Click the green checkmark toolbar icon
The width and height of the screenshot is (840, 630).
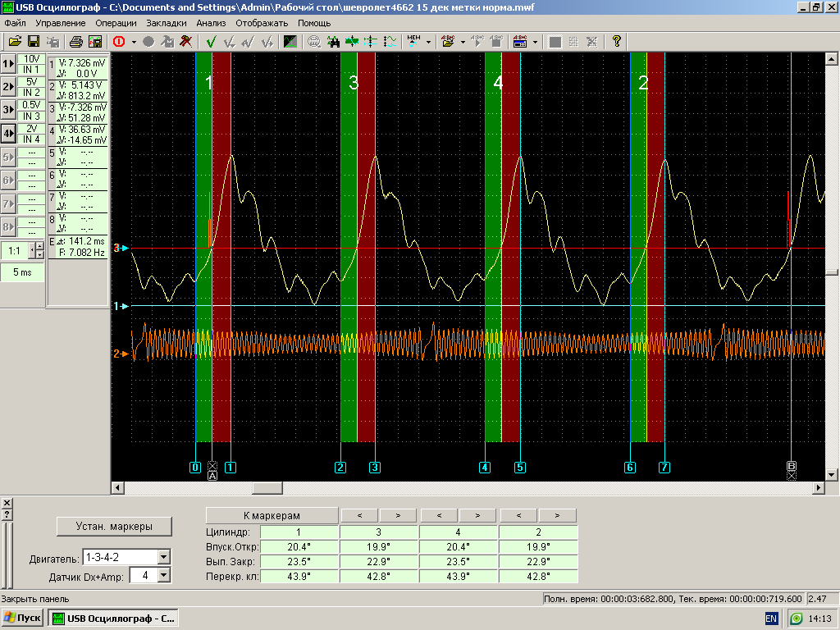211,42
